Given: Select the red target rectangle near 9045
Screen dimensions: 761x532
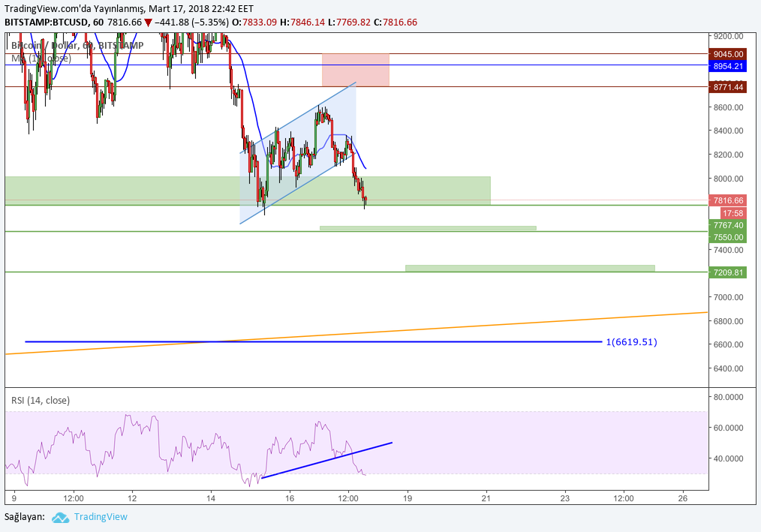Looking at the screenshot, I should coord(355,70).
